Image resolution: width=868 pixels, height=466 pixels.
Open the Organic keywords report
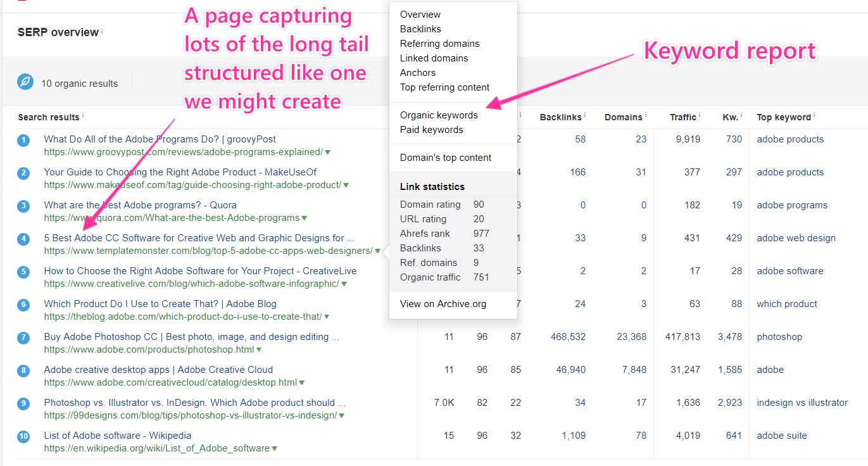pyautogui.click(x=439, y=115)
